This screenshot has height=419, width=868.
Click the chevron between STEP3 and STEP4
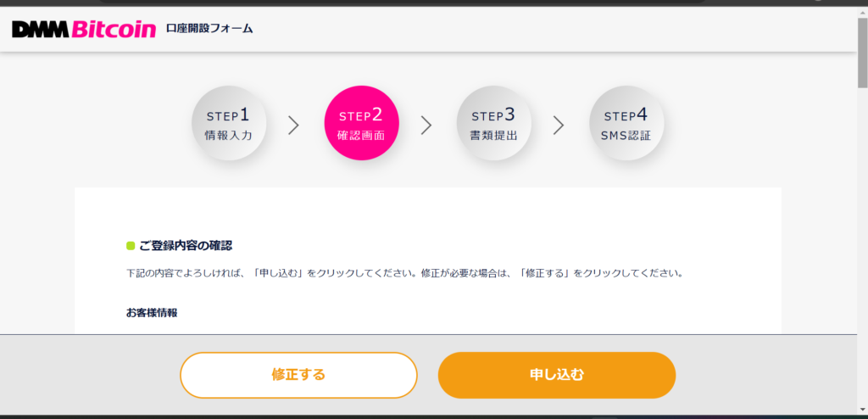559,126
